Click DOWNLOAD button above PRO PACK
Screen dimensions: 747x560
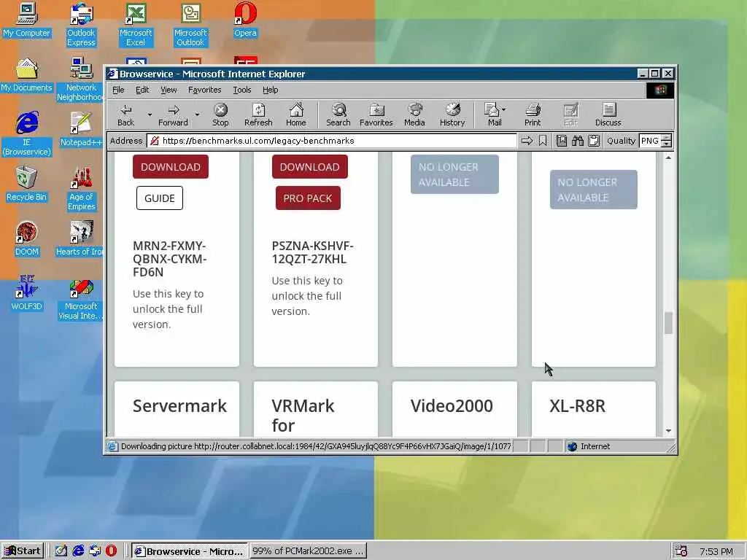click(309, 167)
